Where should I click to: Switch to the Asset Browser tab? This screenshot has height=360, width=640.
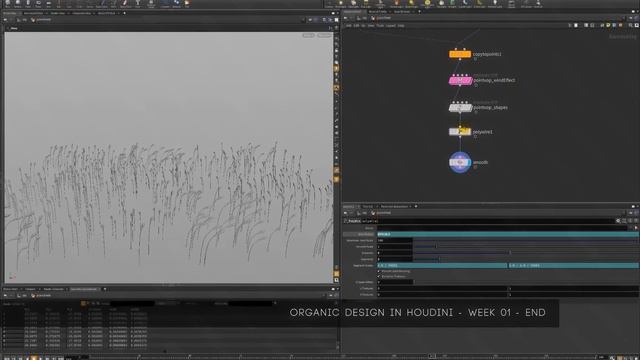point(402,12)
